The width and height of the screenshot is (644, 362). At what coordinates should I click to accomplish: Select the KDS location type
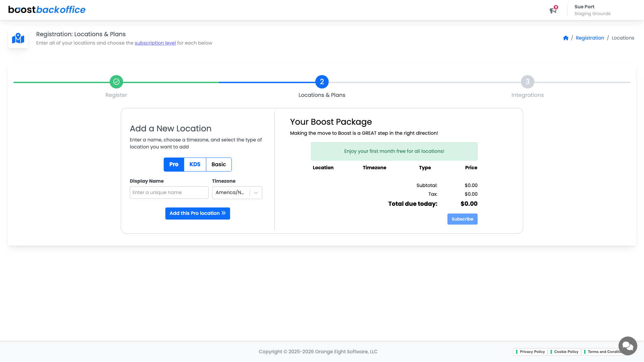(x=195, y=165)
